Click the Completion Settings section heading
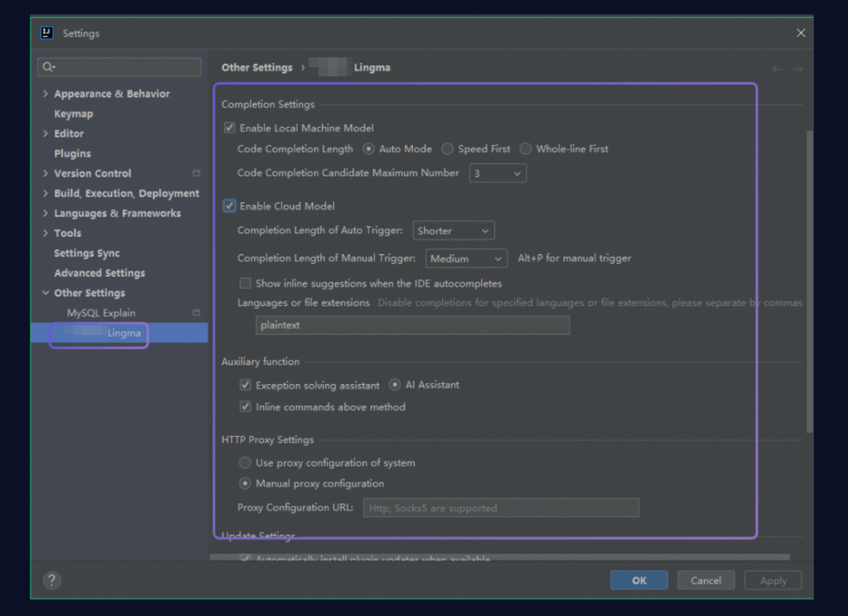Screen dimensions: 848x616 point(268,104)
